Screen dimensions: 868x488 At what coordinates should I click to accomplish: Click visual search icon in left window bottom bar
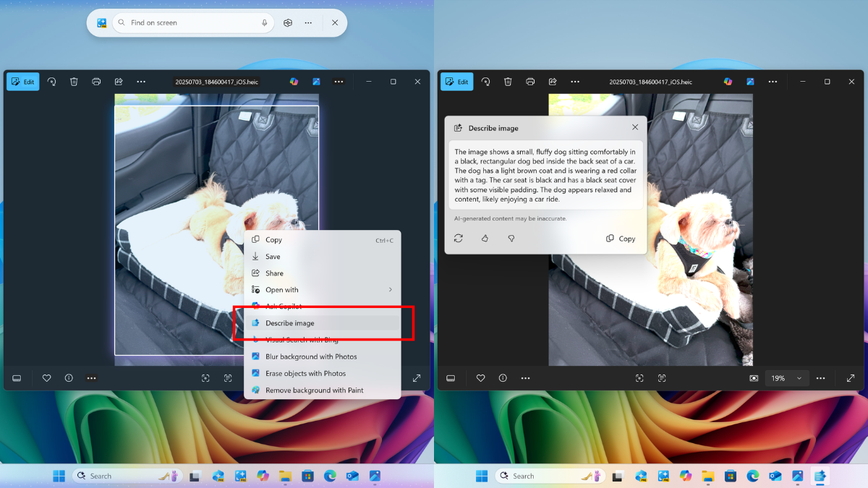(205, 378)
